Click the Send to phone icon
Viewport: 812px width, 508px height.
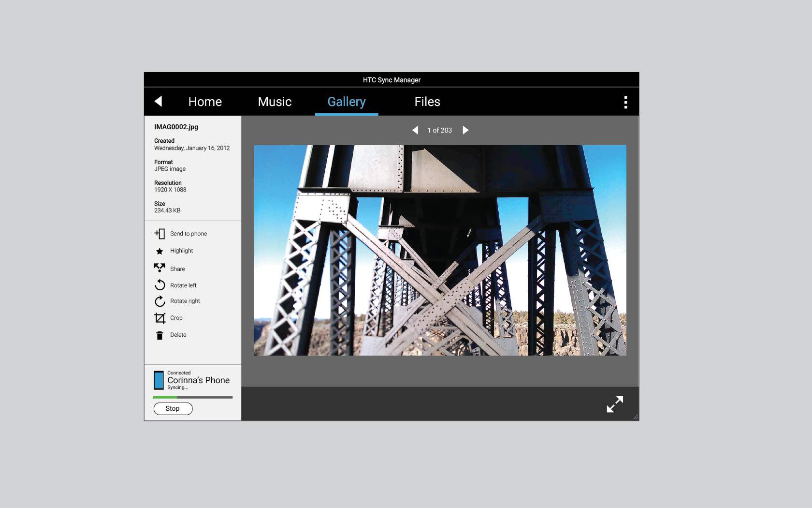[160, 234]
